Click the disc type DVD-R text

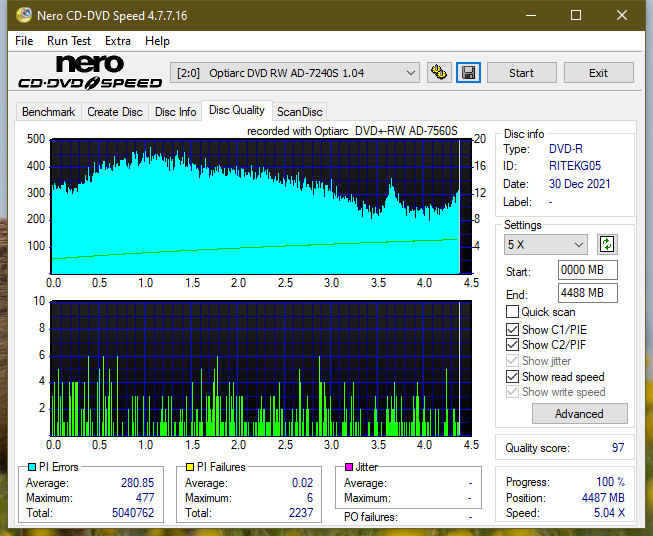tap(566, 149)
